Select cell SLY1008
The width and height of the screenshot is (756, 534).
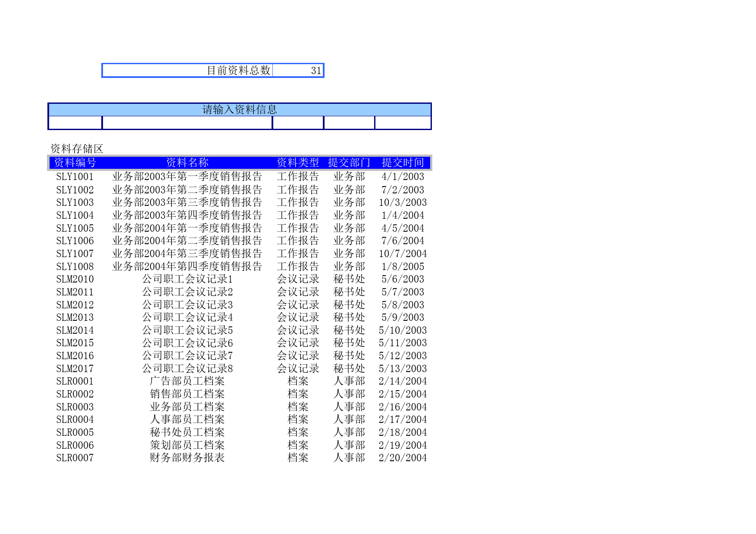(75, 267)
